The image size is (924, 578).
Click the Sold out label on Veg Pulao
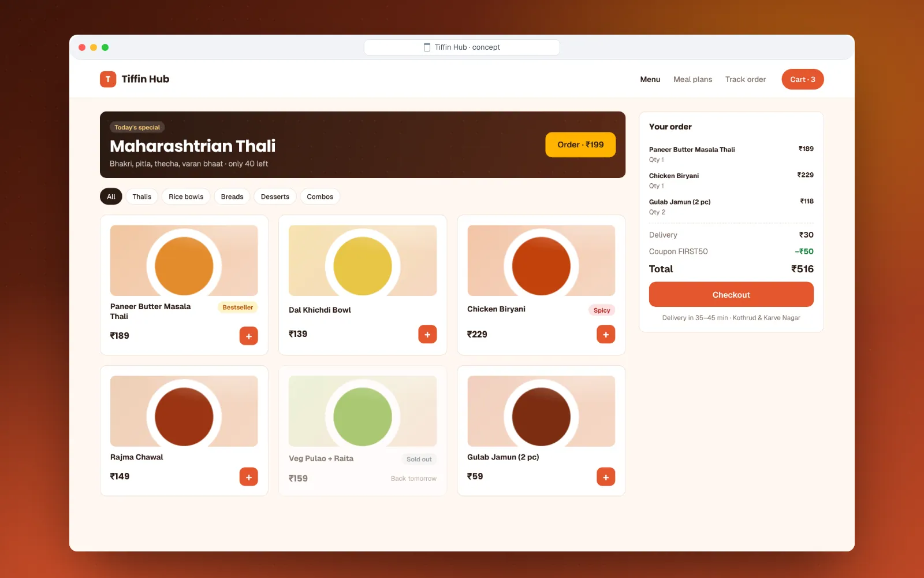point(419,460)
